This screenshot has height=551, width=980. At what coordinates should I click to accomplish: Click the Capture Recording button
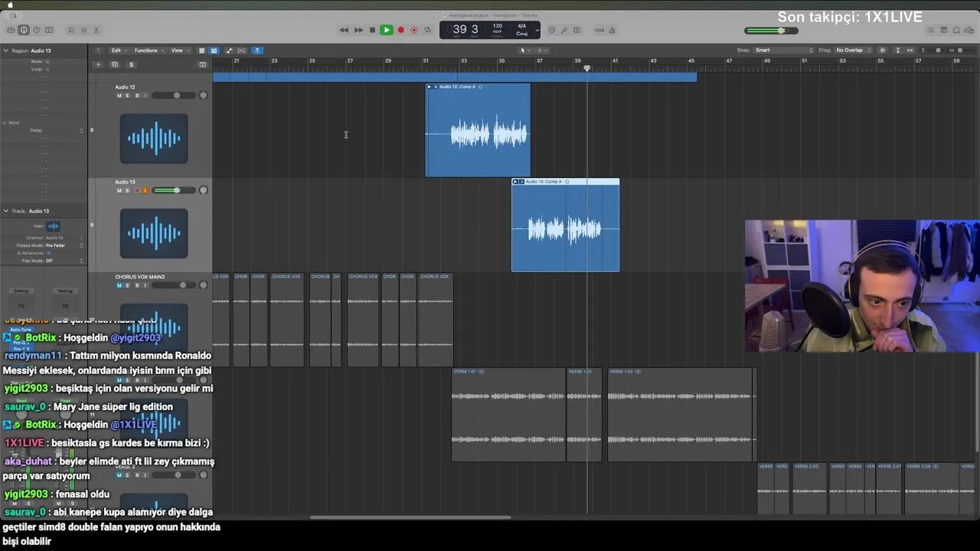coord(414,30)
